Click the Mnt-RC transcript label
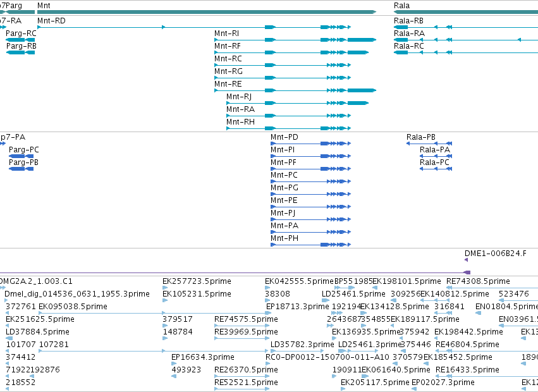The image size is (538, 392). coord(228,59)
